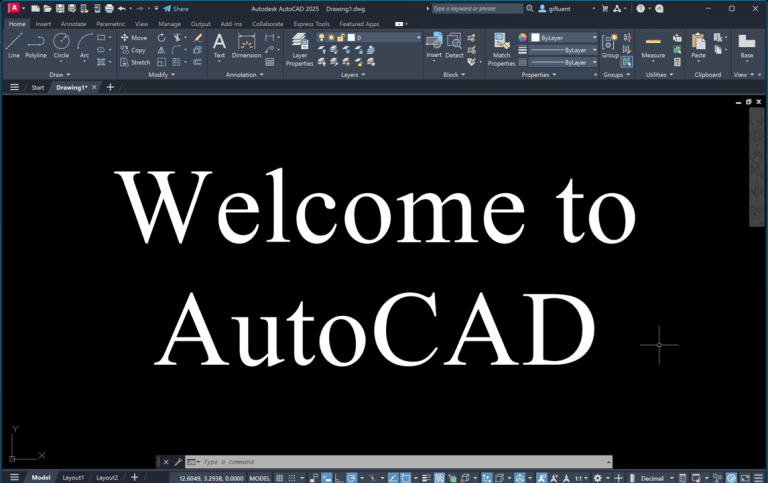Click the Group objects tool
Image resolution: width=768 pixels, height=483 pixels.
(610, 46)
